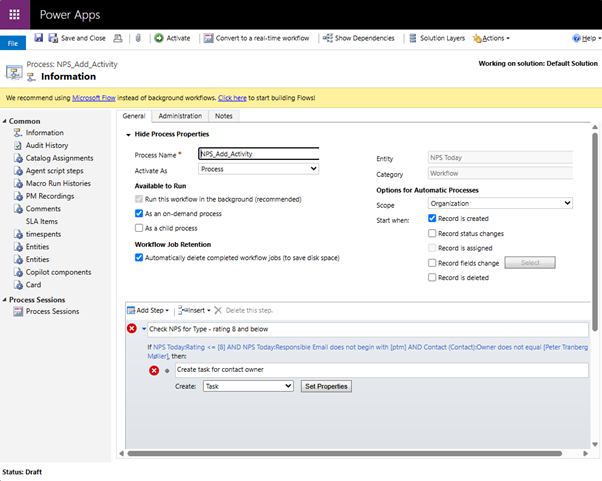Image resolution: width=602 pixels, height=481 pixels.
Task: Open the Actions dropdown menu
Action: point(491,38)
